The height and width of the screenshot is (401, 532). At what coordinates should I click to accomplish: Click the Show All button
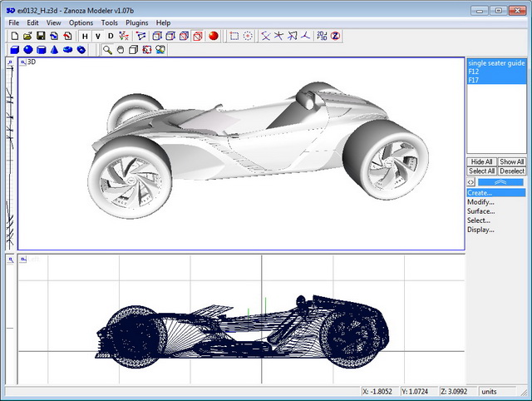[x=512, y=162]
